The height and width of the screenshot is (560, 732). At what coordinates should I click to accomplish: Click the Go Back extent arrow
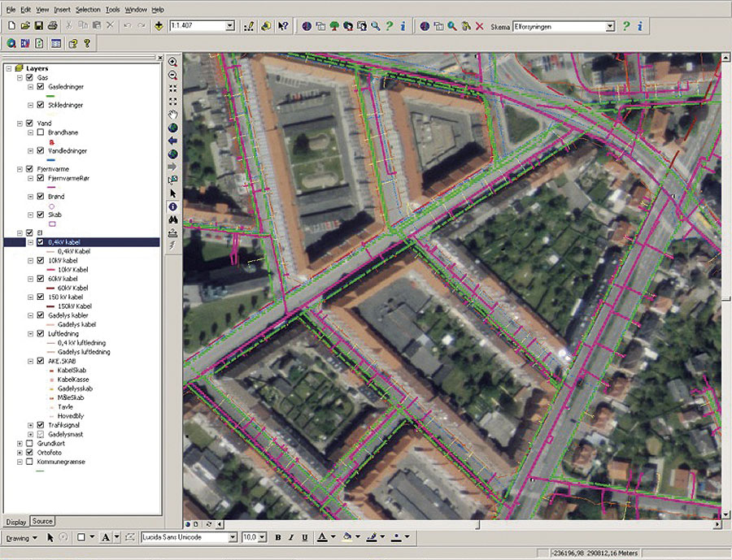pyautogui.click(x=172, y=141)
